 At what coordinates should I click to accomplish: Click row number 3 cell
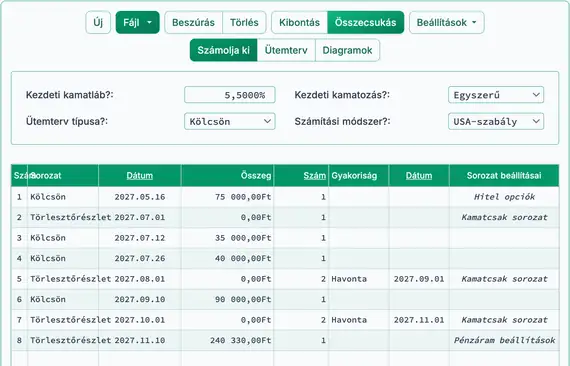[19, 238]
